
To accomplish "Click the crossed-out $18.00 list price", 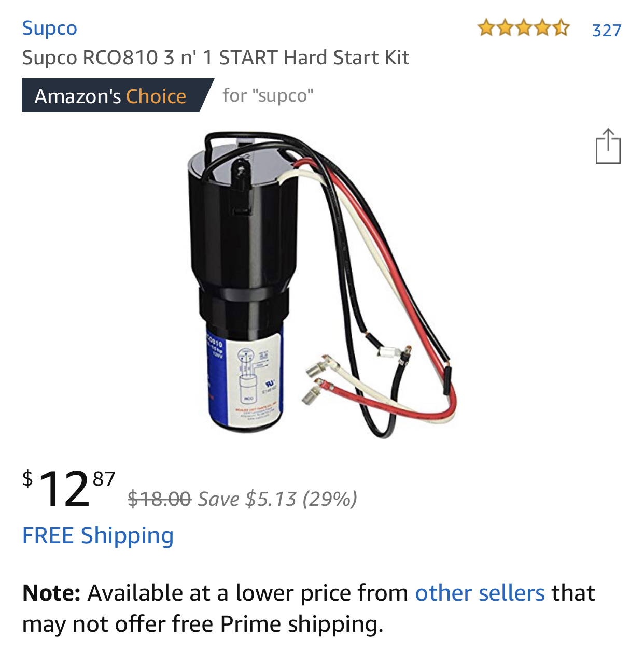I will pyautogui.click(x=160, y=499).
